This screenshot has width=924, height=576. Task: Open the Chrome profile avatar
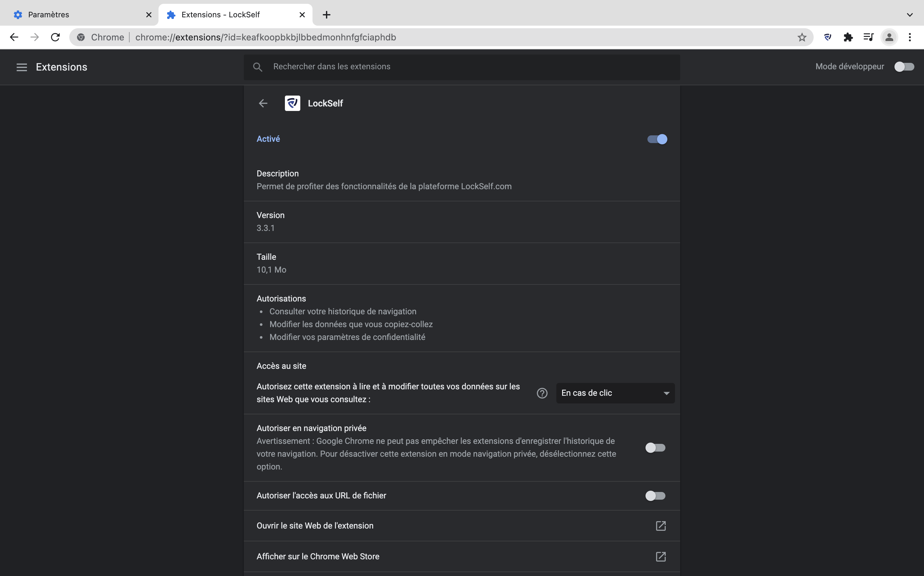coord(889,37)
